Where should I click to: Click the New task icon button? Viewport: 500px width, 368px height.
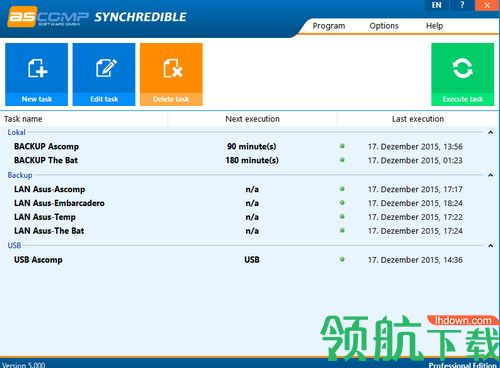pyautogui.click(x=36, y=74)
